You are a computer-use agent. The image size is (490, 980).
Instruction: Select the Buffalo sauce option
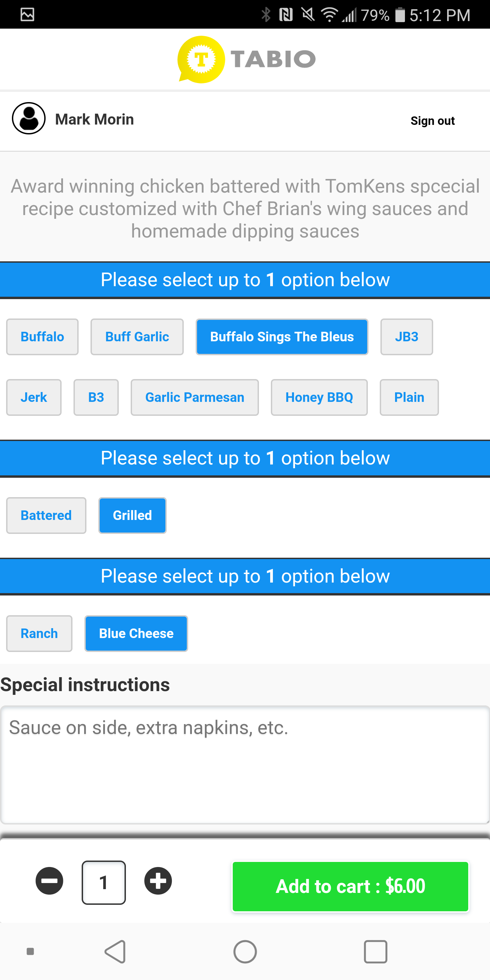click(x=42, y=337)
